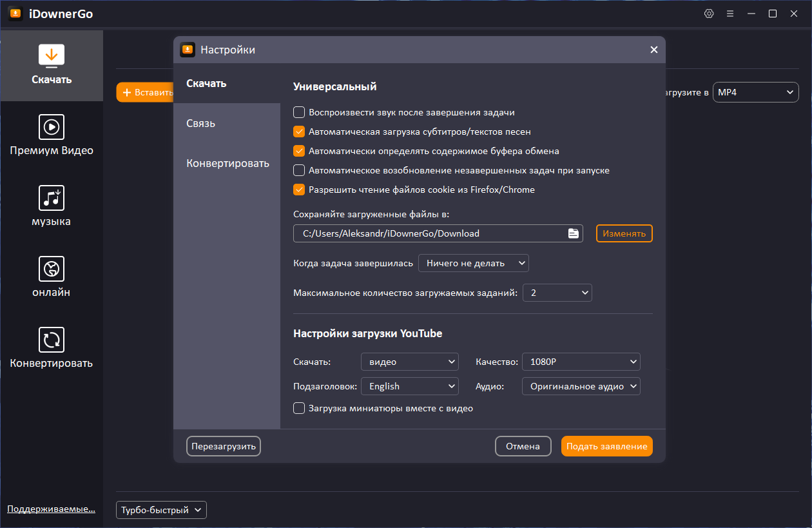Close the Настройки dialog with X
The image size is (812, 528).
[x=653, y=50]
